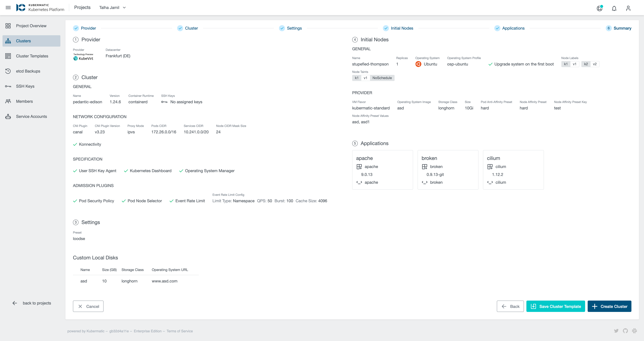Viewport: 644px width, 341px height.
Task: Click the Kubermatic logo
Action: [40, 8]
